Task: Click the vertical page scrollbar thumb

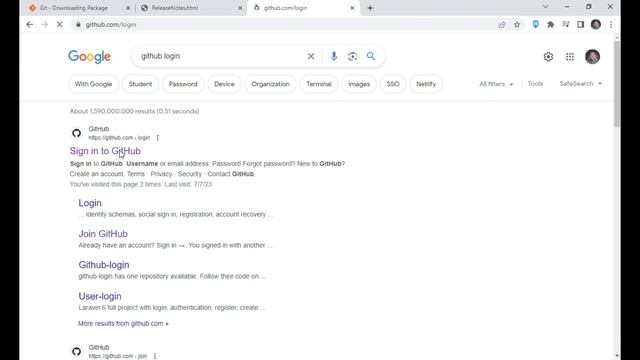Action: click(617, 84)
